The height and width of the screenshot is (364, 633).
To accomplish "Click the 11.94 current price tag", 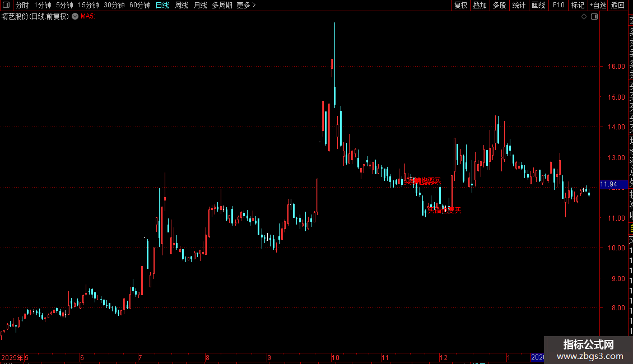I will (613, 184).
